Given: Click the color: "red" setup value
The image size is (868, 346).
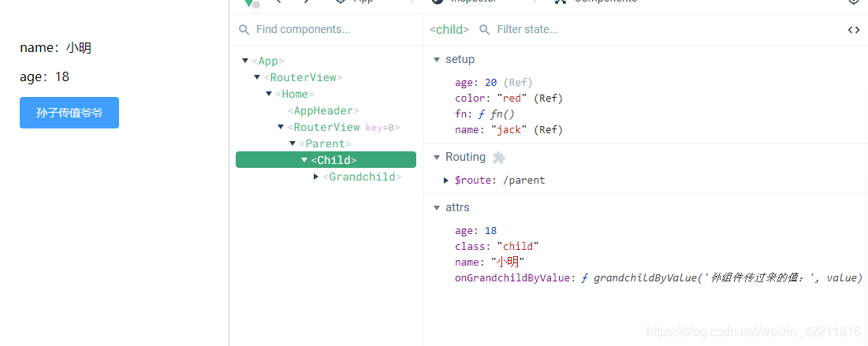Looking at the screenshot, I should point(509,99).
